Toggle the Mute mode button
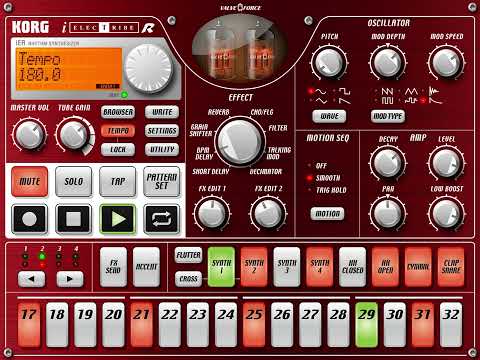This screenshot has width=480, height=360. point(29,182)
